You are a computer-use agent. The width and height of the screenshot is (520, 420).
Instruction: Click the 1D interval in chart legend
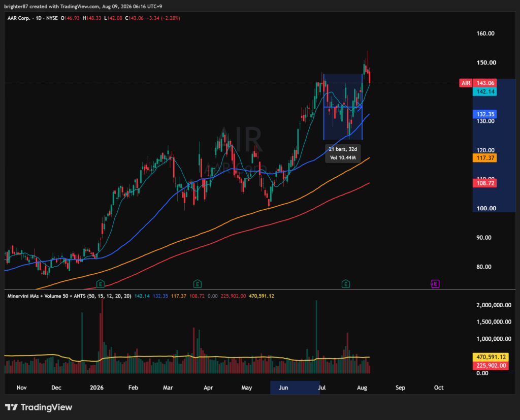tap(39, 18)
